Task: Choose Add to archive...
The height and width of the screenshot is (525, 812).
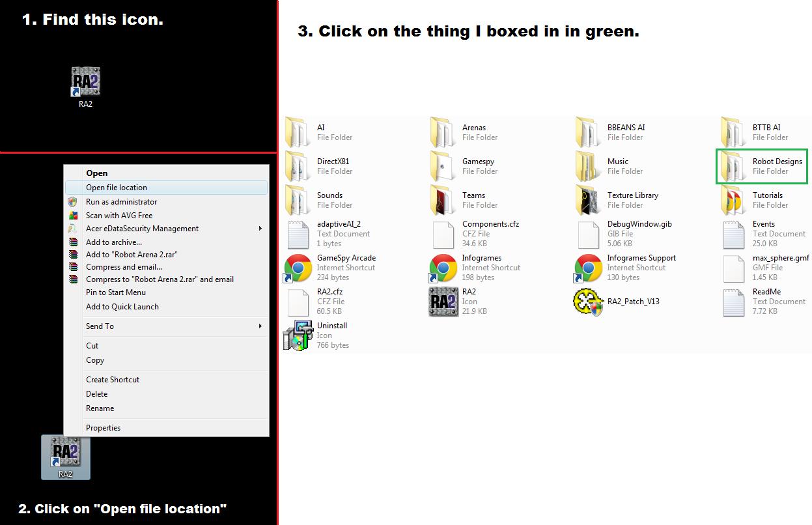Action: click(x=166, y=242)
